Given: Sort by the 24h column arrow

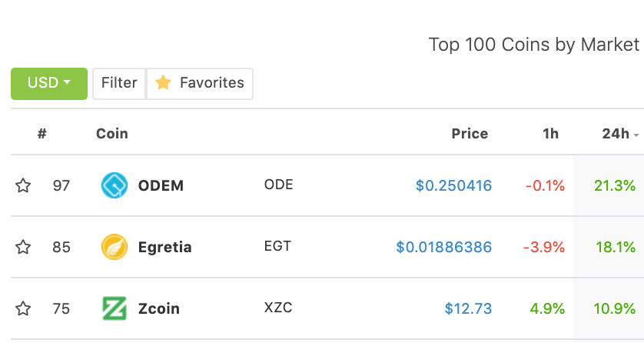Looking at the screenshot, I should (636, 135).
